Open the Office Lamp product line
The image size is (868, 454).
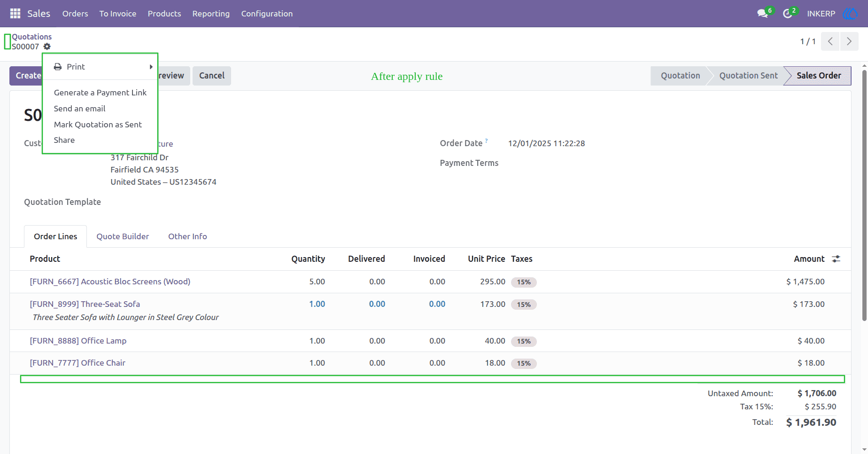[78, 341]
